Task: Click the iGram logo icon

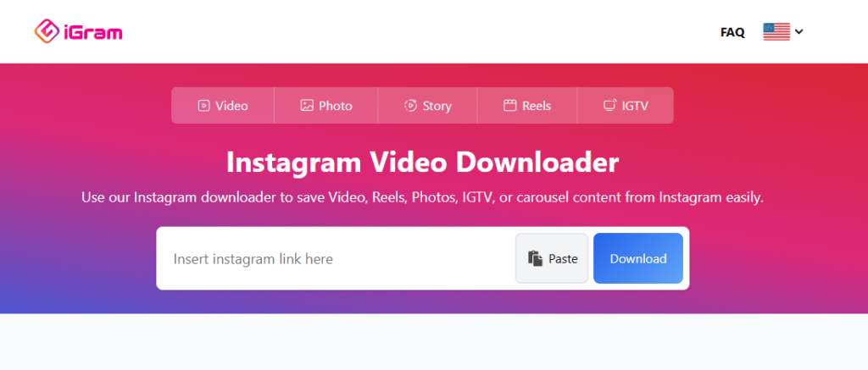Action: [x=46, y=32]
